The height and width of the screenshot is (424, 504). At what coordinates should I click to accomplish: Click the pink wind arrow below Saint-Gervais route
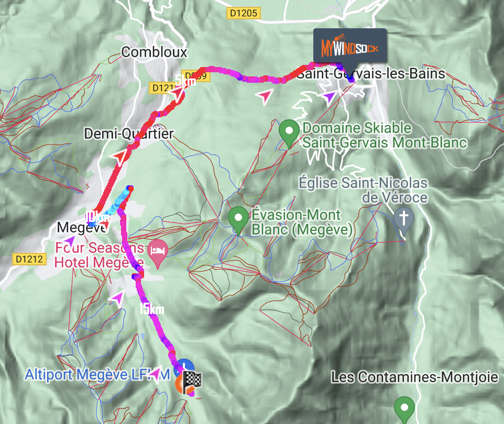point(265,96)
